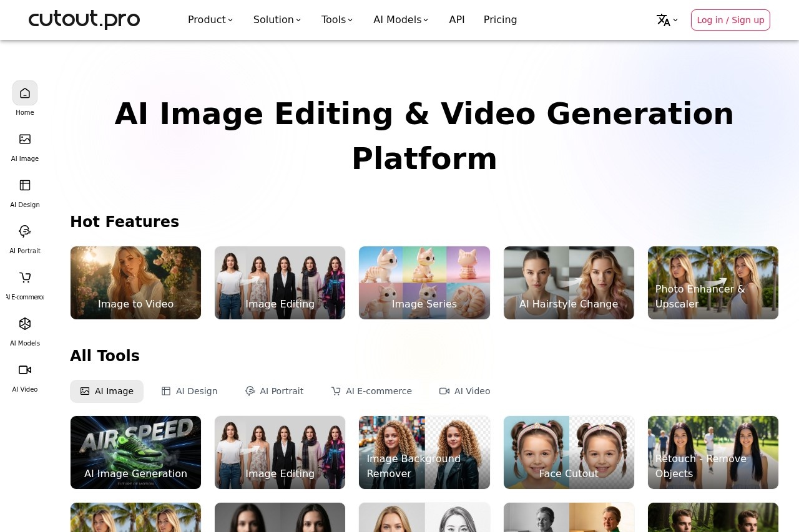This screenshot has width=799, height=532.
Task: Open the AI Image Generation tool
Action: tap(135, 452)
